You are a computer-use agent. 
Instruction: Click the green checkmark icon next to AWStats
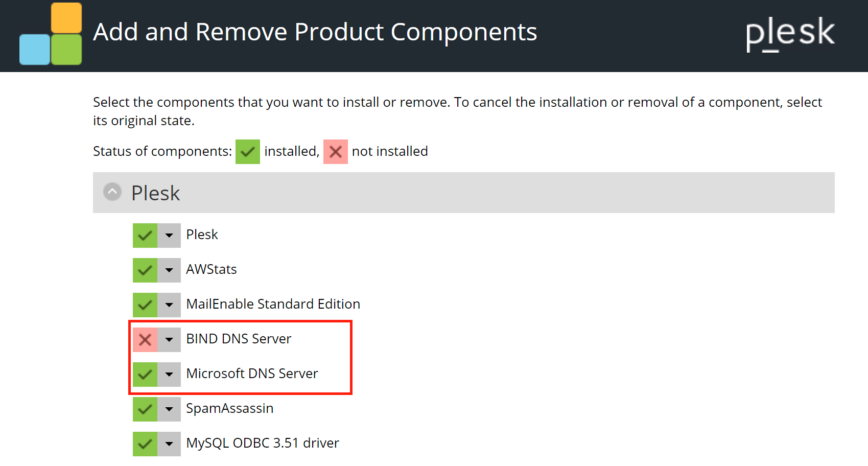point(145,270)
